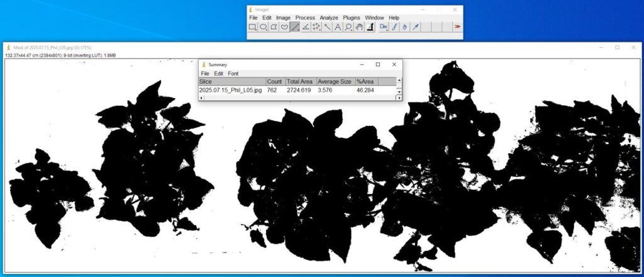Click the Average Size column header
644x277 pixels.
point(336,81)
